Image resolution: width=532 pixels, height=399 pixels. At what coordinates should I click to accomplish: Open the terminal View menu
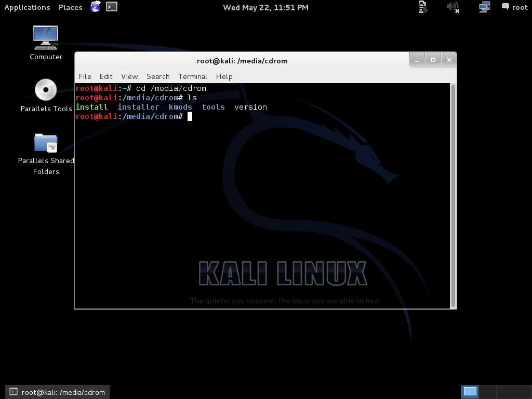[x=129, y=77]
